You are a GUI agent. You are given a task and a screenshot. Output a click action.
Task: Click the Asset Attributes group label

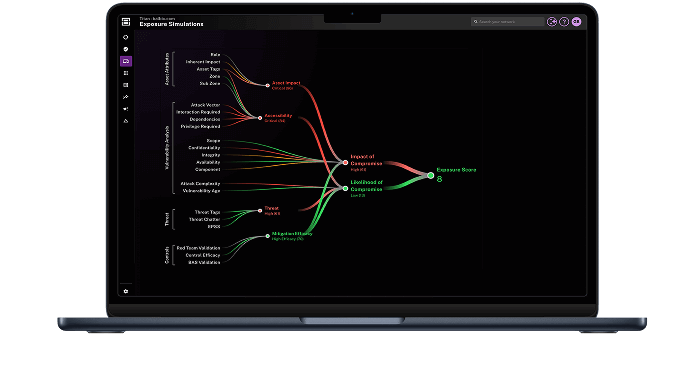pyautogui.click(x=167, y=69)
